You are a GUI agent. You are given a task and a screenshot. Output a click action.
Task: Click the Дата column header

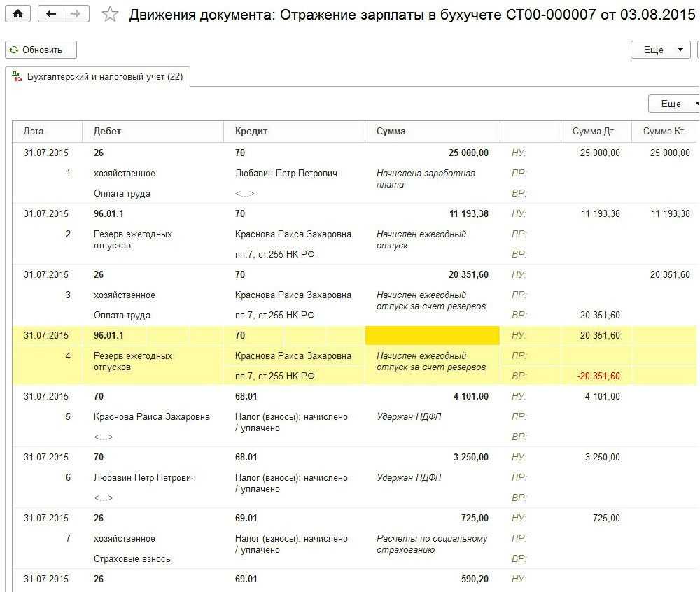[x=34, y=131]
